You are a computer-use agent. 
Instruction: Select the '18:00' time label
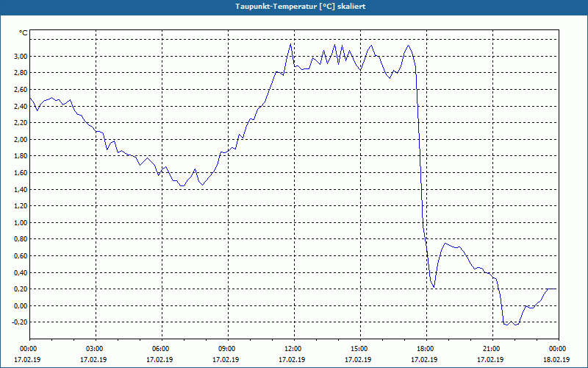click(427, 349)
